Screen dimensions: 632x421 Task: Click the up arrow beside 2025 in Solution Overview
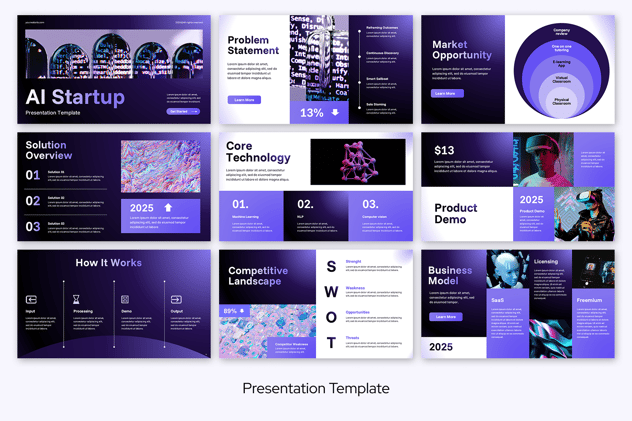(x=168, y=208)
